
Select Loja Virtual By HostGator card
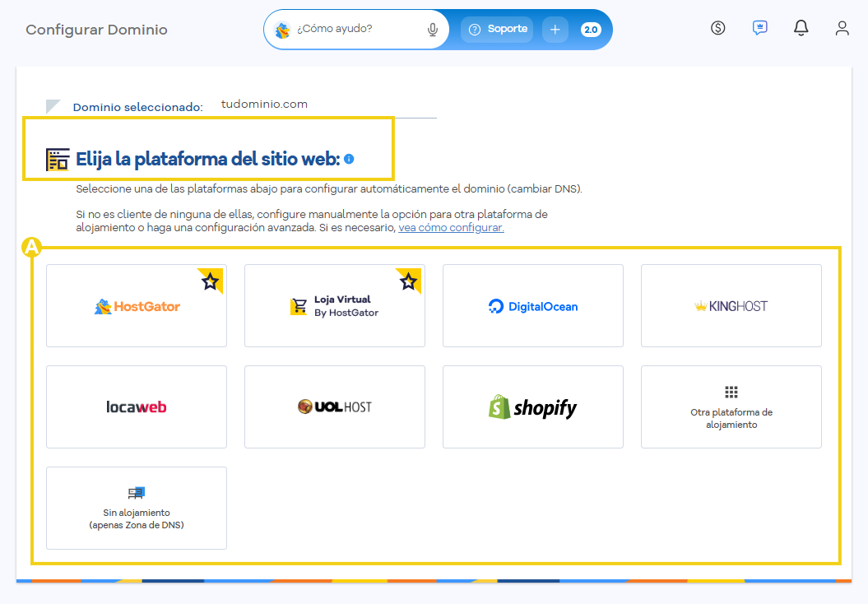click(x=335, y=305)
